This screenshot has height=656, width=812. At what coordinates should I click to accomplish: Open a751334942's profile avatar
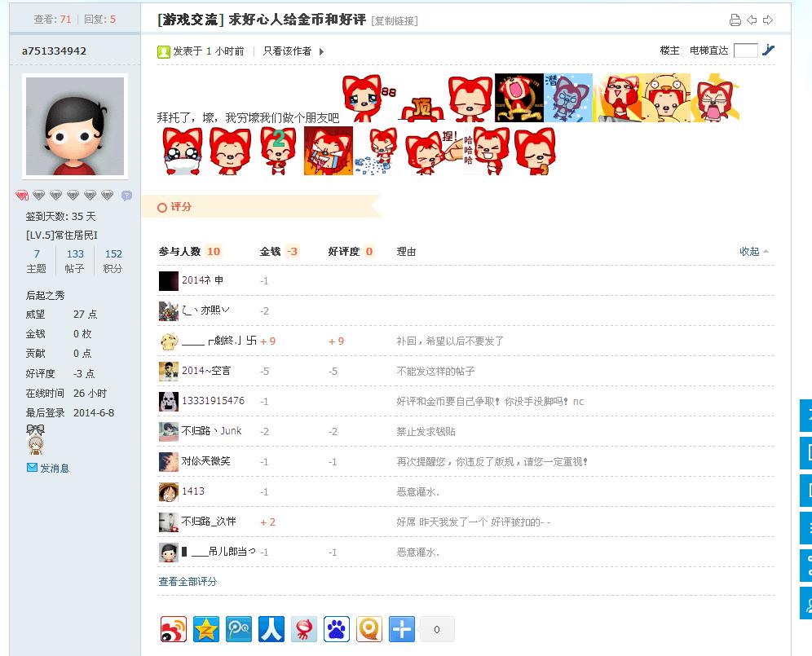pos(75,126)
